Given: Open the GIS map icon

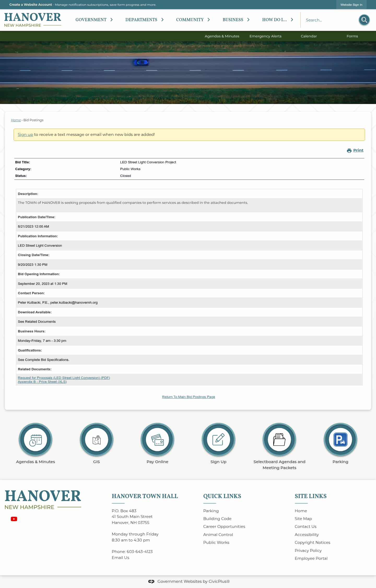Looking at the screenshot, I should pos(96,440).
